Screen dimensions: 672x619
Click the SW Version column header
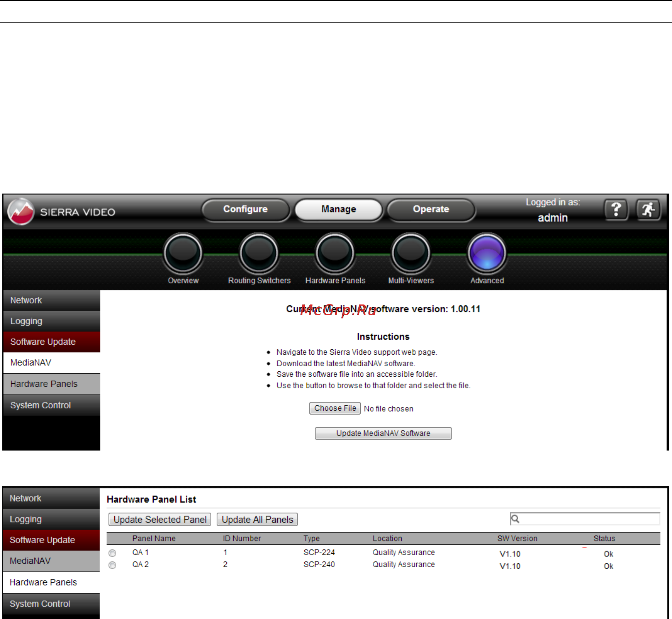(x=518, y=539)
